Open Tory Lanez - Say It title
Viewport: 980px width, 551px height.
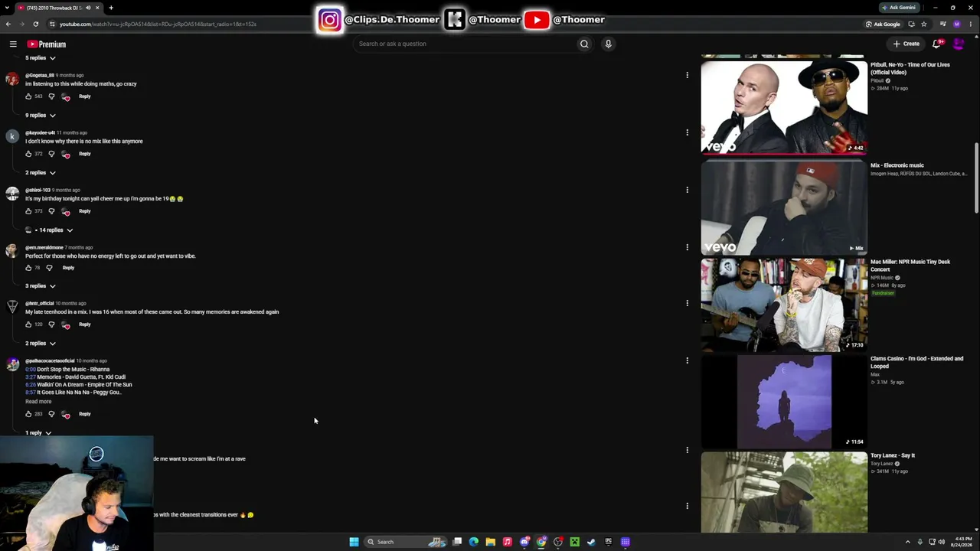(893, 455)
